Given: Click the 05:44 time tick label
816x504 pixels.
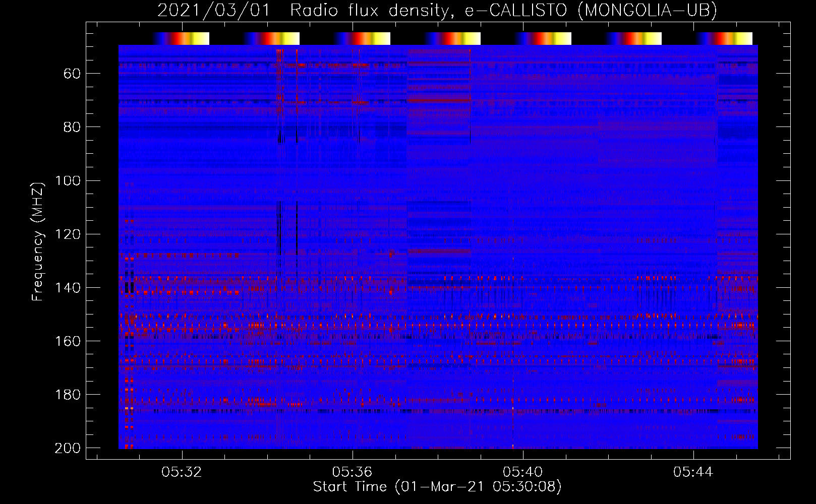Looking at the screenshot, I should [693, 472].
